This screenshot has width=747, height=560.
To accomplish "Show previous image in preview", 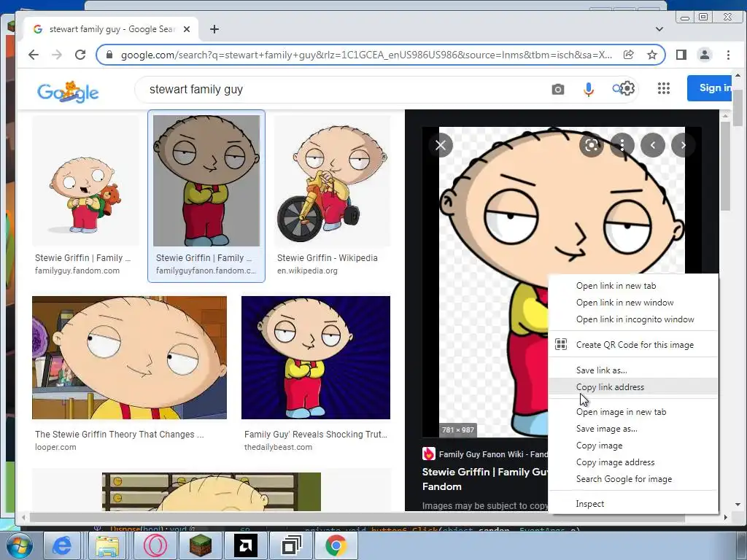I will tap(653, 145).
